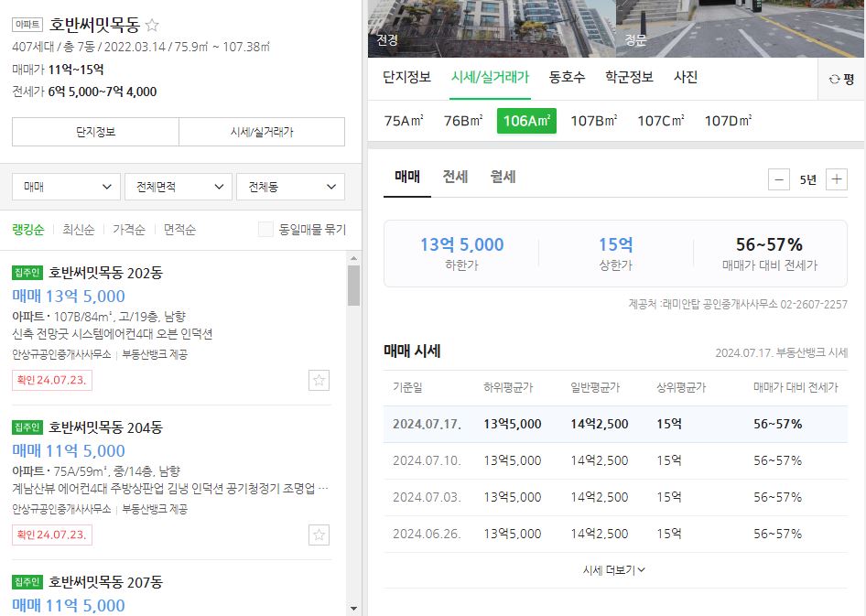Click the 상한가 15억 value
866x616 pixels.
(616, 244)
